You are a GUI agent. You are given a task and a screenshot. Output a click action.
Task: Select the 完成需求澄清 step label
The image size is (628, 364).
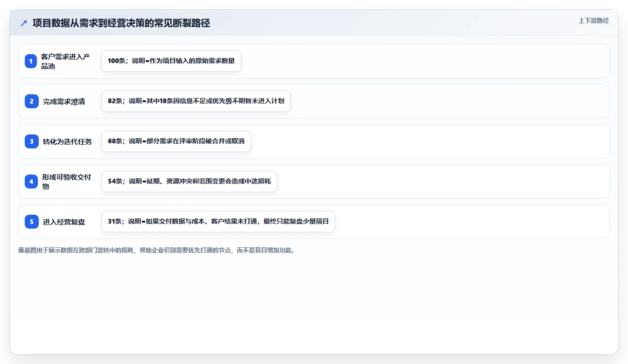[64, 101]
